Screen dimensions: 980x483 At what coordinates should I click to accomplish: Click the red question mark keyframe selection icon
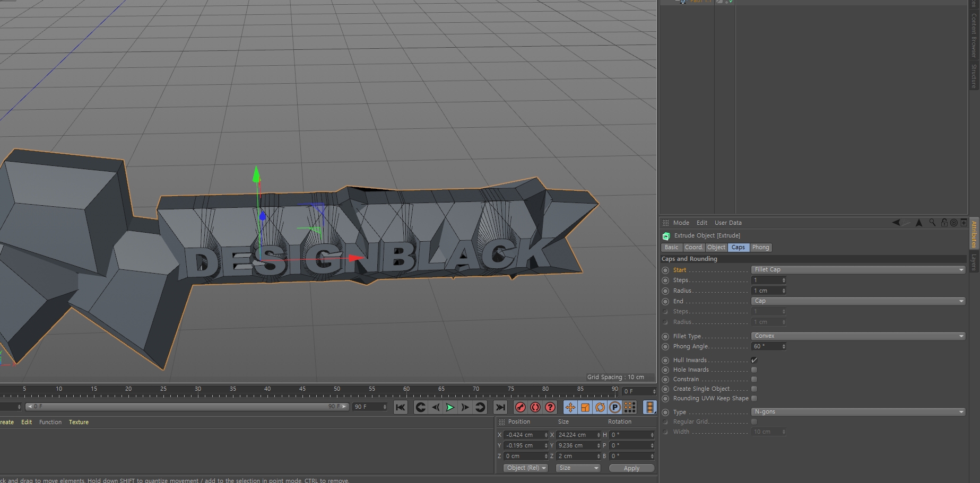(x=550, y=407)
